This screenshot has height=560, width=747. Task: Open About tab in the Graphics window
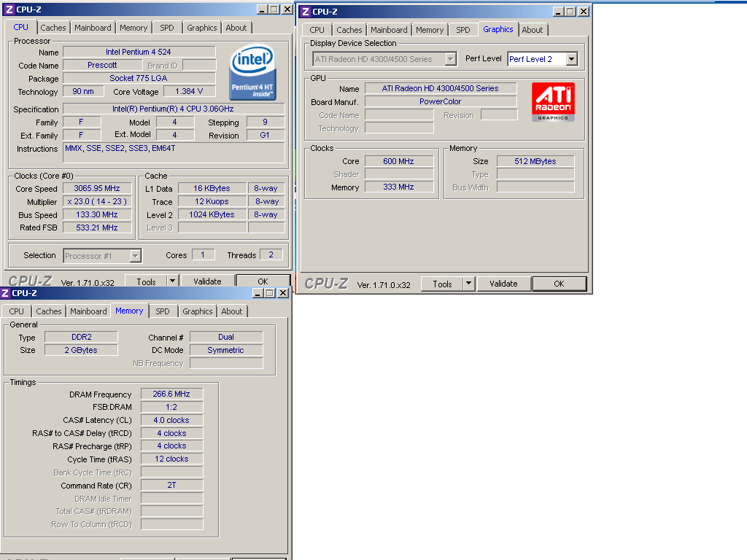pyautogui.click(x=532, y=29)
